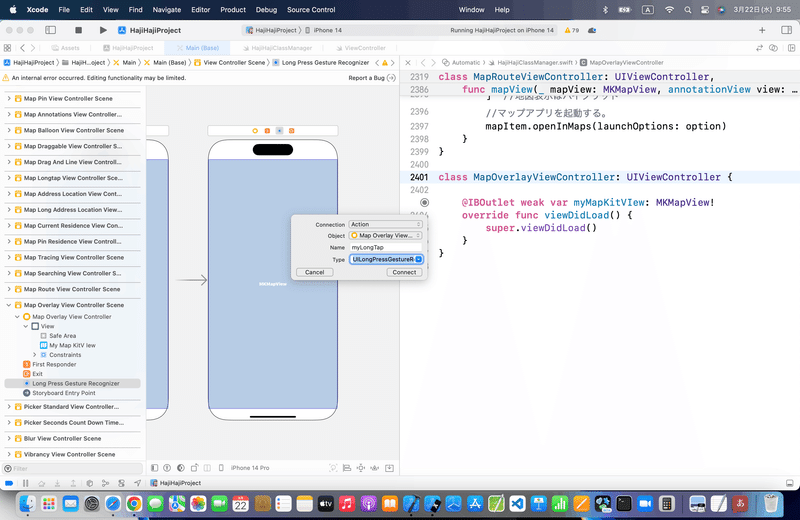Click the simulate location arrow icon
The height and width of the screenshot is (520, 800).
[138, 483]
